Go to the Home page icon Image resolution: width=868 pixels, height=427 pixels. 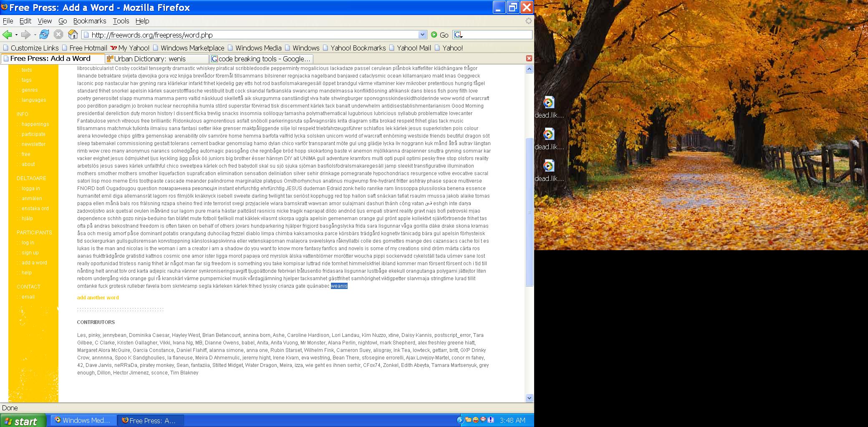click(73, 35)
